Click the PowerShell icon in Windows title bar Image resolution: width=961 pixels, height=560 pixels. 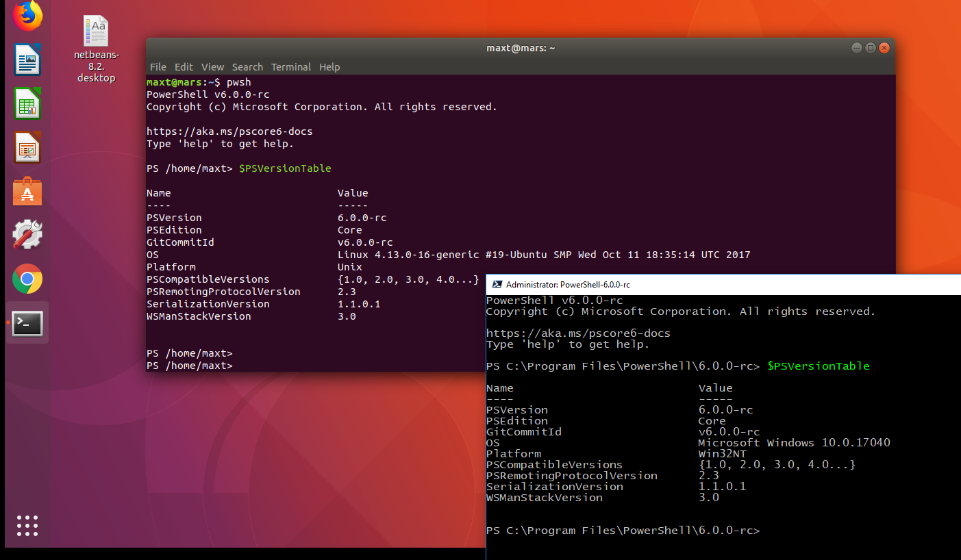(x=497, y=284)
